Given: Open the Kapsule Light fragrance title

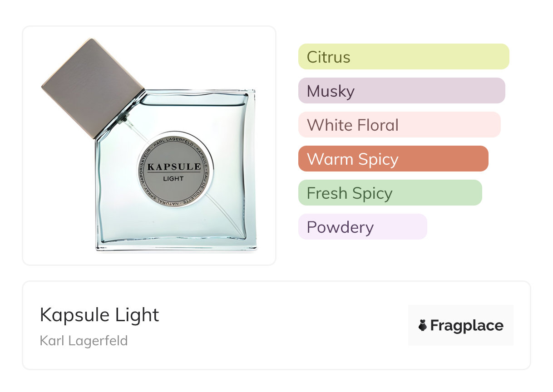Looking at the screenshot, I should pyautogui.click(x=99, y=315).
